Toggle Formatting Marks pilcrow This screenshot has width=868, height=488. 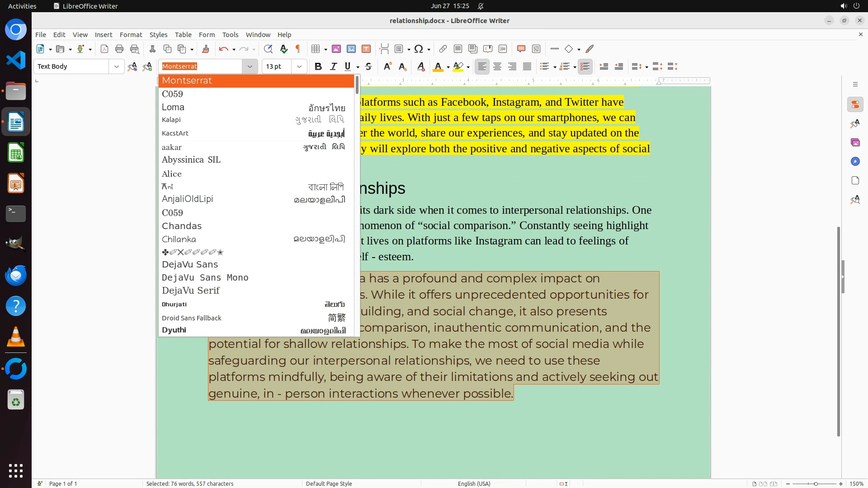pyautogui.click(x=298, y=49)
